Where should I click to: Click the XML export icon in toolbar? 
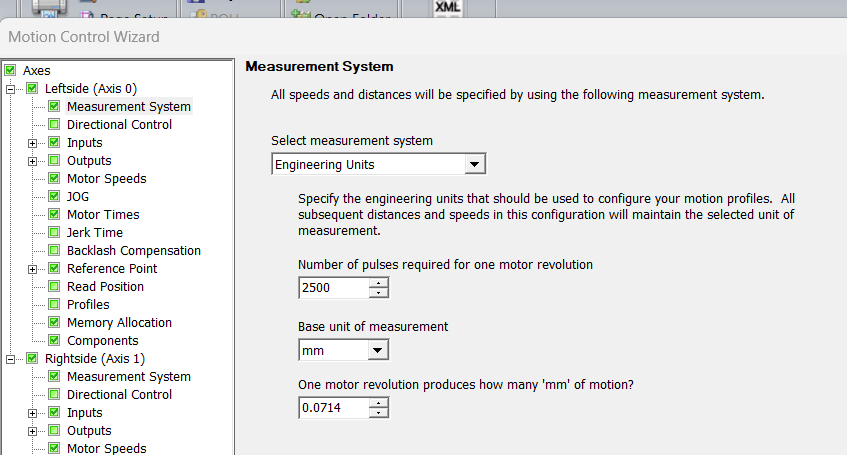click(x=447, y=7)
